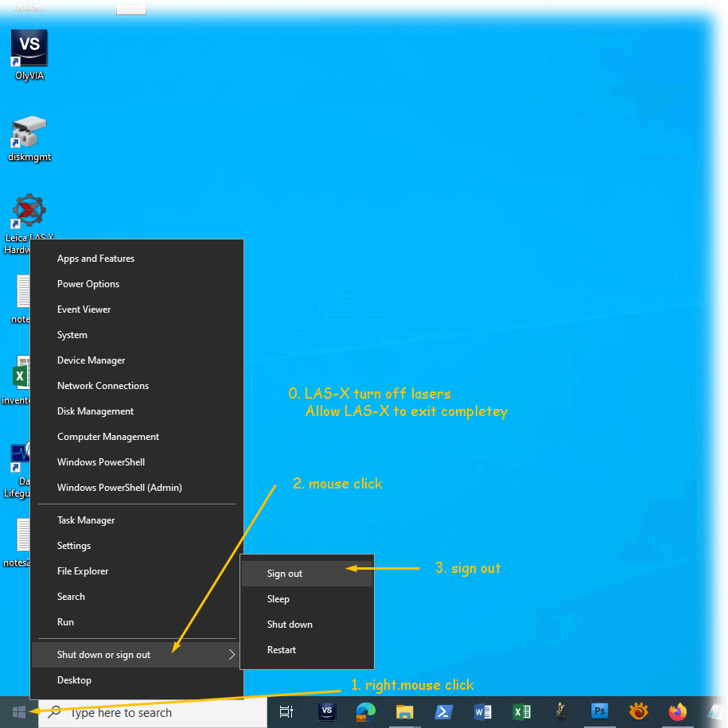This screenshot has height=728, width=728.
Task: Select Sign out from the submenu
Action: pyautogui.click(x=285, y=574)
